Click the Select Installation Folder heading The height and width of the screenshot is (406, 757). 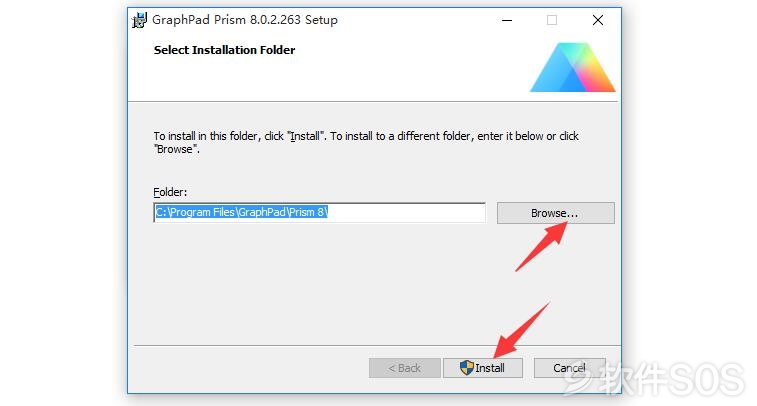(x=224, y=50)
